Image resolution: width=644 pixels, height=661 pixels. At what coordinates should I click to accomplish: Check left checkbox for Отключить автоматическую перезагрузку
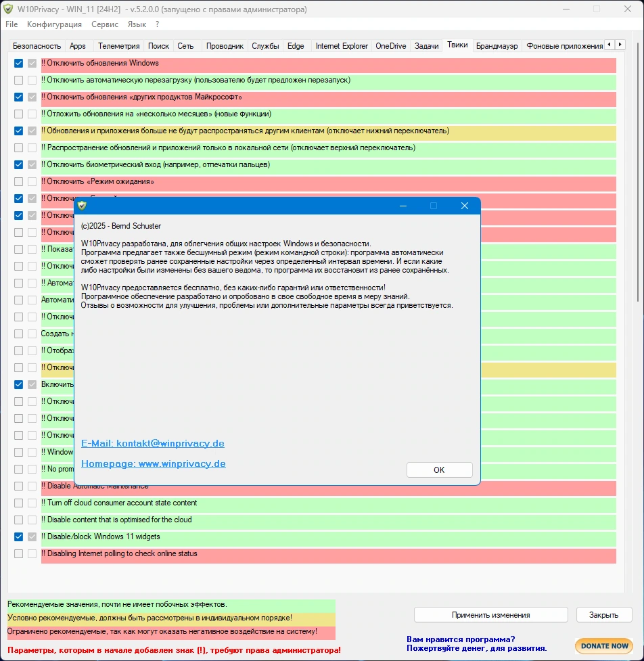(x=18, y=80)
